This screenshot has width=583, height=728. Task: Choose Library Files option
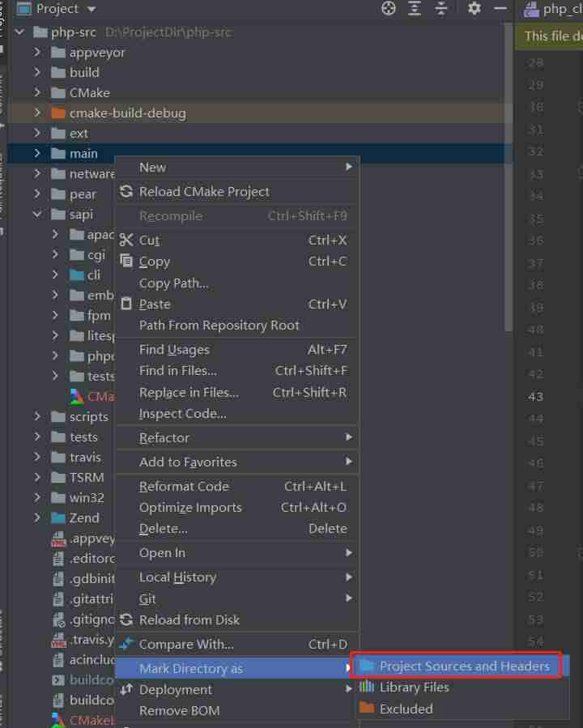coord(462,687)
